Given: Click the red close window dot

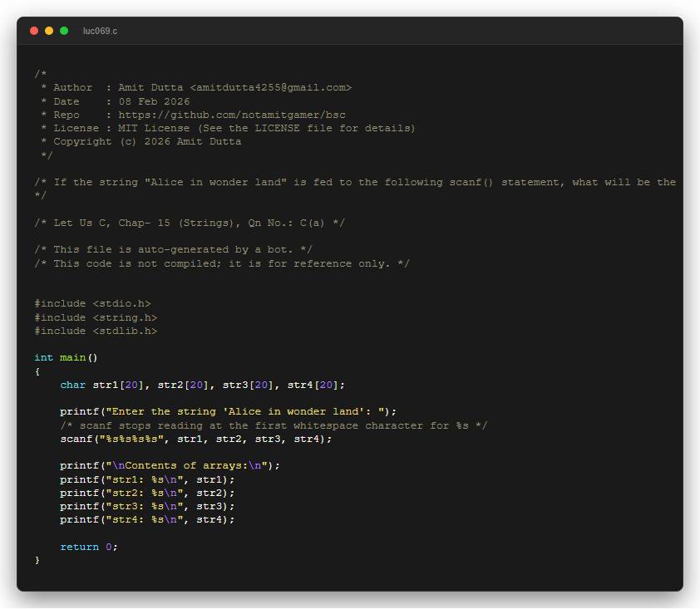Looking at the screenshot, I should coord(34,31).
